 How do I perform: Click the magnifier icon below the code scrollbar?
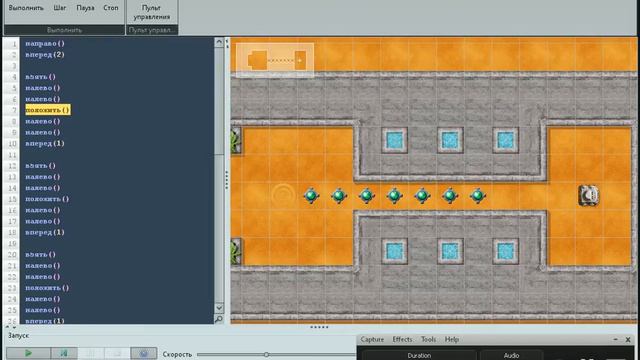[x=219, y=319]
